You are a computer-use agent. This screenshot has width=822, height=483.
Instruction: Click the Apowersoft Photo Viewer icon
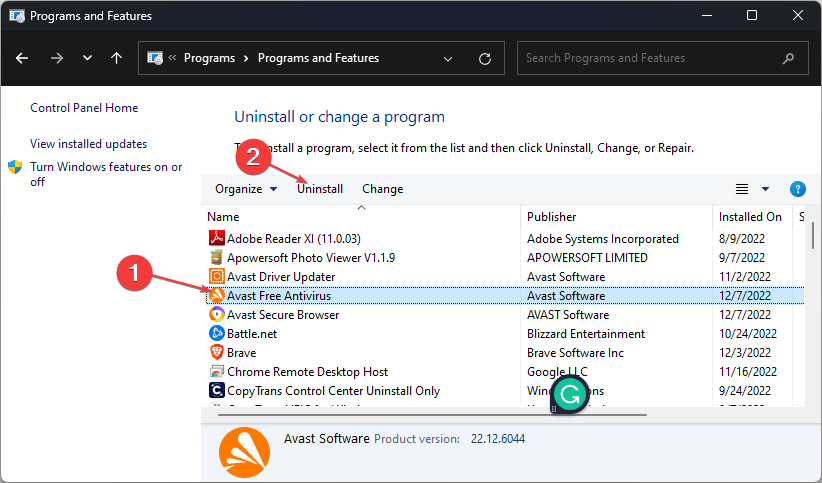pos(217,257)
